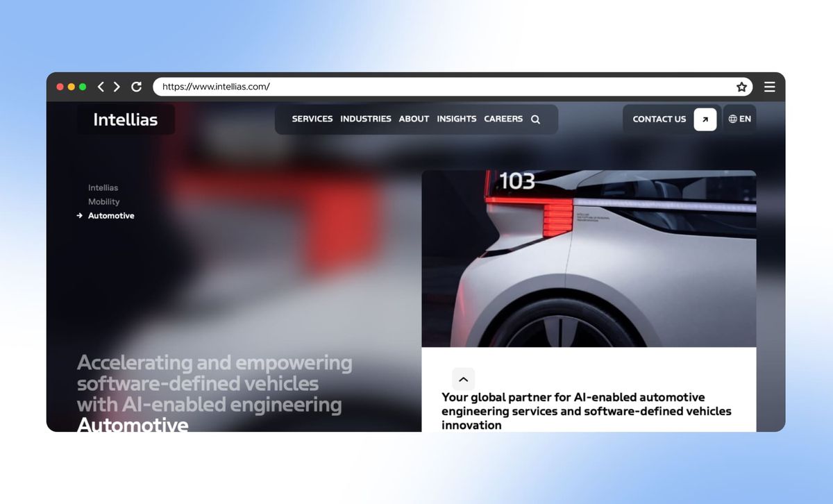Bookmark page with the star icon
This screenshot has width=833, height=504.
(741, 87)
